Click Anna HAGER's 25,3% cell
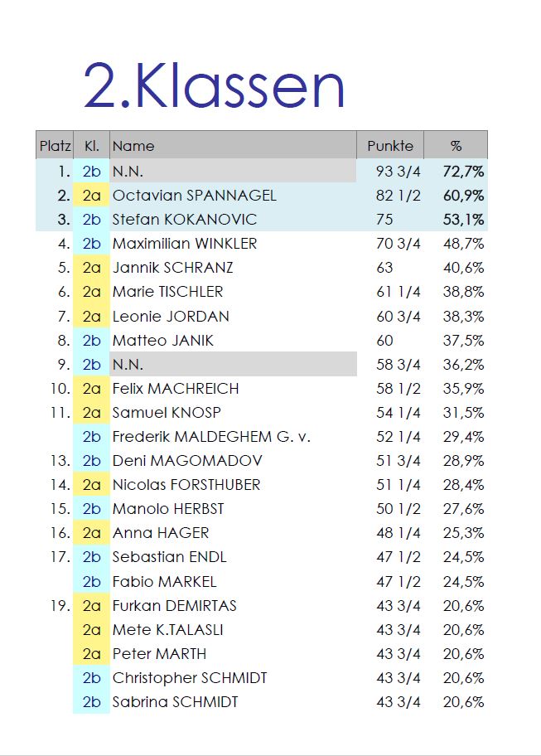541x756 pixels. pos(463,533)
